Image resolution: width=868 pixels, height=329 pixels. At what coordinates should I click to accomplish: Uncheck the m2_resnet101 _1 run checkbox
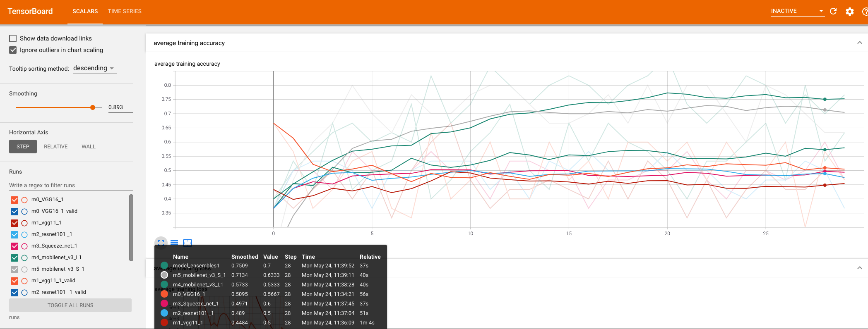(14, 235)
